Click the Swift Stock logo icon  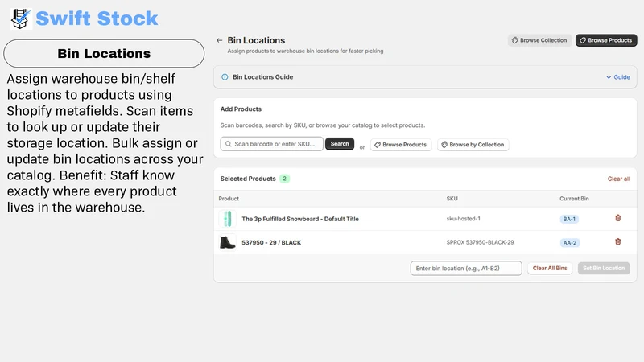(x=21, y=19)
